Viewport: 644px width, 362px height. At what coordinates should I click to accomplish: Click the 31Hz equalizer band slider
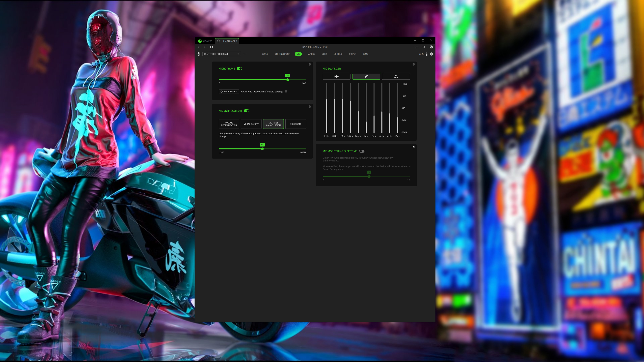327,108
